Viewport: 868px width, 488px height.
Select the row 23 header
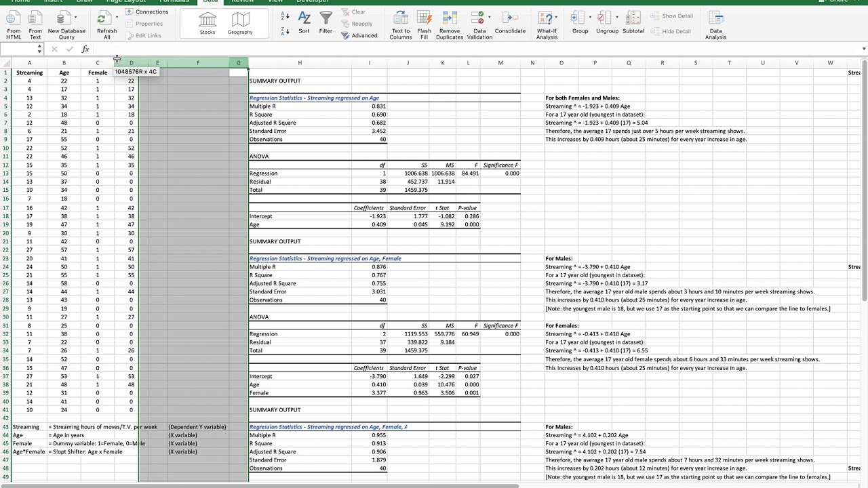[5, 258]
